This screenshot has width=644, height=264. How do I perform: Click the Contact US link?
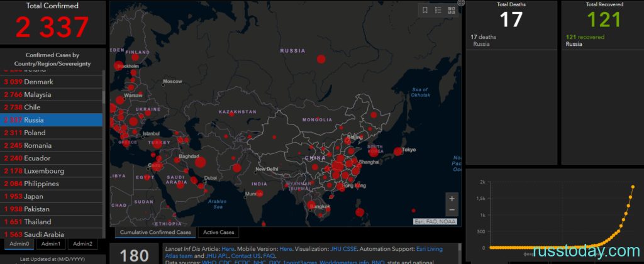point(245,256)
